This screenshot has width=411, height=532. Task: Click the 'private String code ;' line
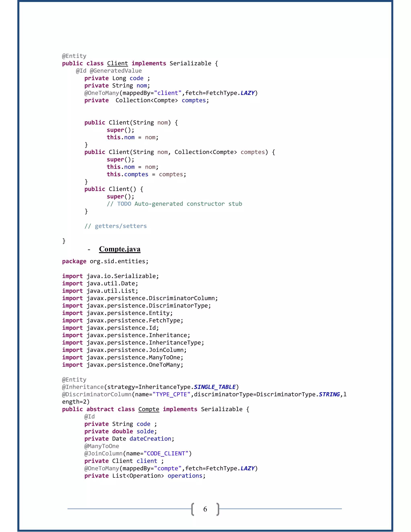[121, 424]
